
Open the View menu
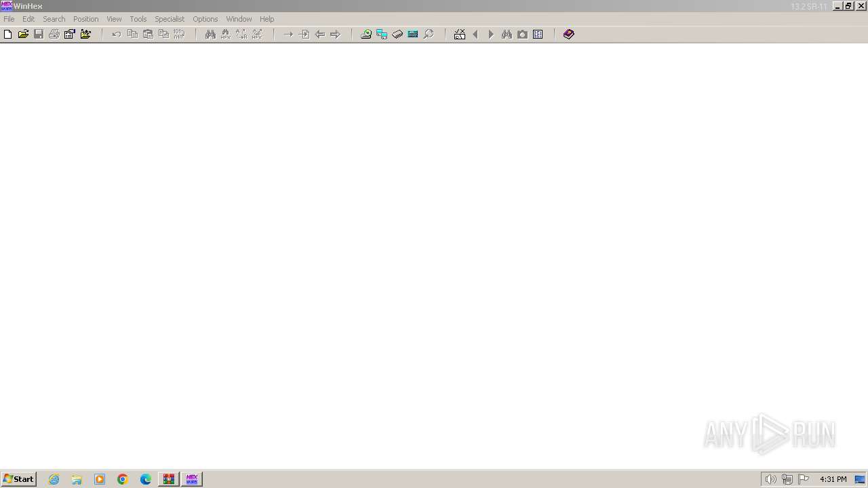point(114,19)
